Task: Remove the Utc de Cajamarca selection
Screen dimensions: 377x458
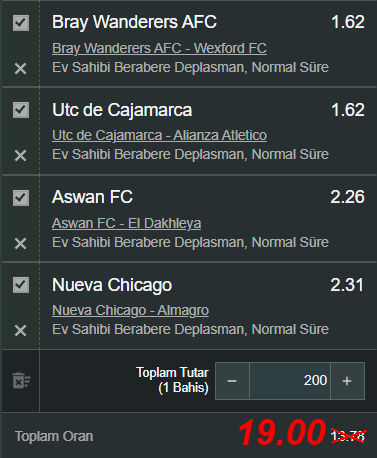Action: pos(20,156)
